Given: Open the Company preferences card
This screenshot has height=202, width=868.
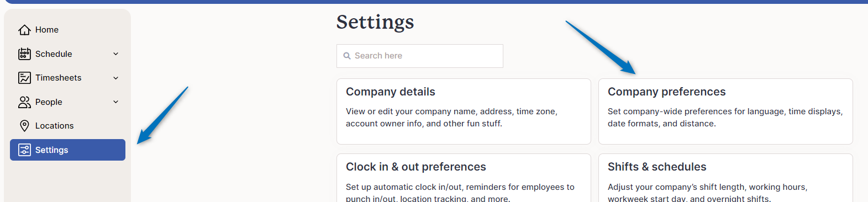Looking at the screenshot, I should [725, 111].
